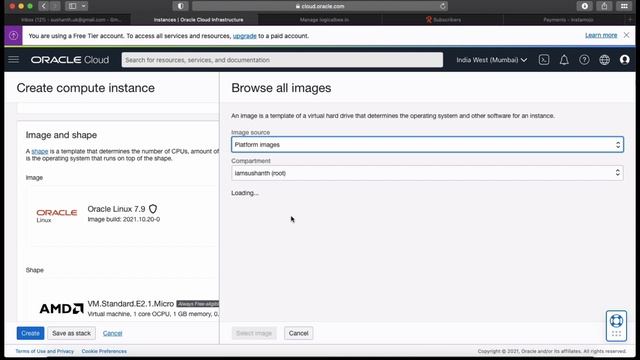Viewport: 640px width, 360px height.
Task: Click the upgrade link in banner
Action: (x=244, y=36)
